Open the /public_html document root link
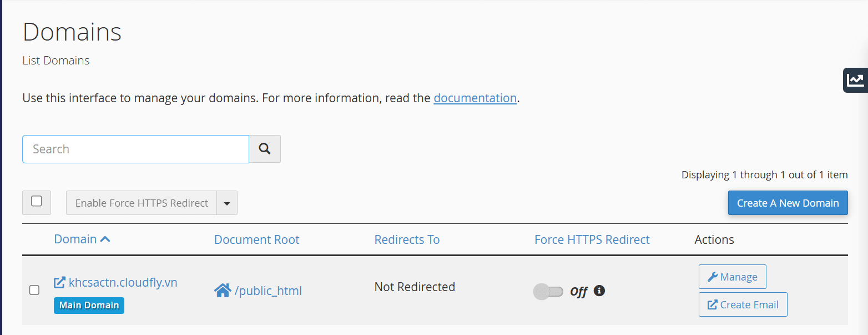Screen dimensions: 868x335 pos(268,291)
